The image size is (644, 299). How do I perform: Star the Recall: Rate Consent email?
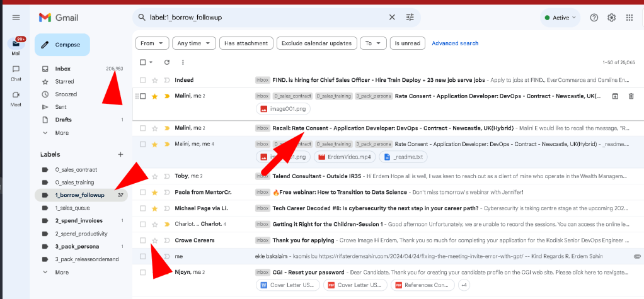[155, 128]
